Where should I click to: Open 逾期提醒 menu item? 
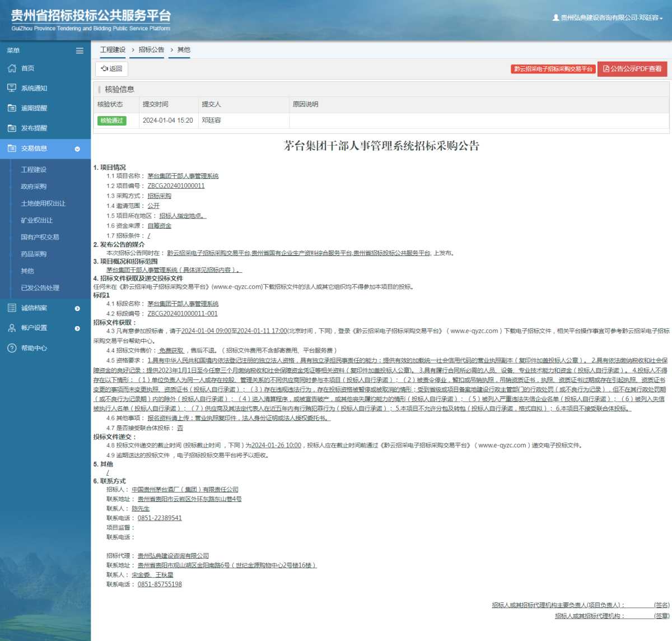tap(34, 108)
